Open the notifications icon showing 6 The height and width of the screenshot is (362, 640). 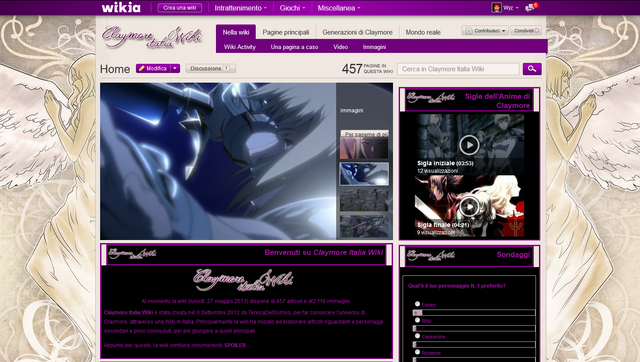[x=531, y=7]
